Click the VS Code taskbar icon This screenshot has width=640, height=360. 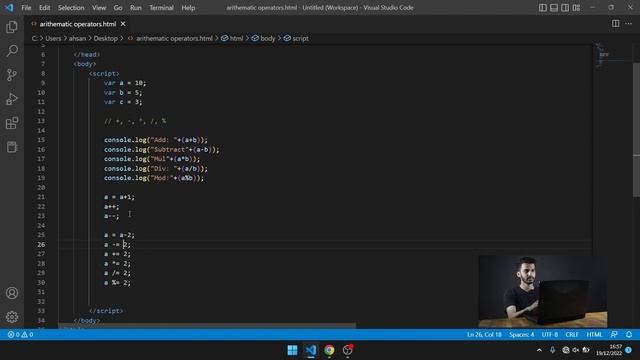311,350
